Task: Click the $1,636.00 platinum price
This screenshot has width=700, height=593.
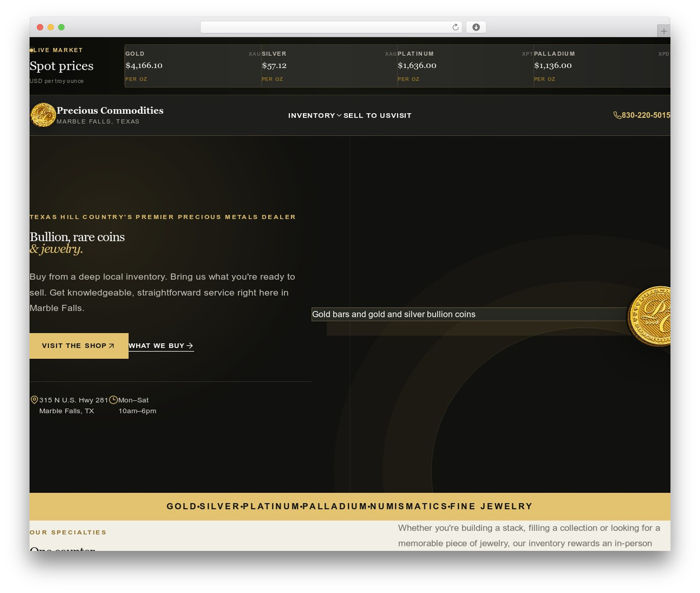Action: click(417, 66)
